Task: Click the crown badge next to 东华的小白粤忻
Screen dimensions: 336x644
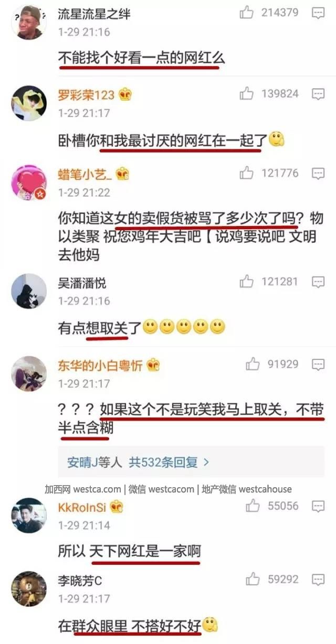Action: 153,365
